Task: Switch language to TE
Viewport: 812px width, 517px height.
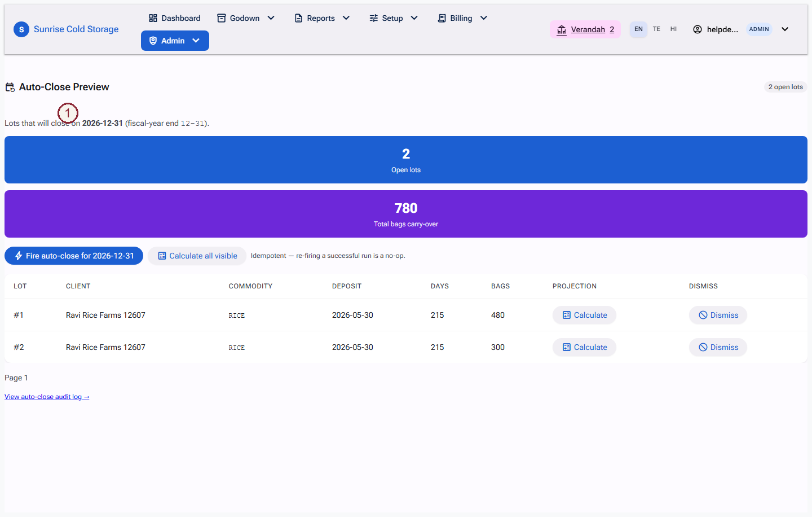Action: [656, 29]
